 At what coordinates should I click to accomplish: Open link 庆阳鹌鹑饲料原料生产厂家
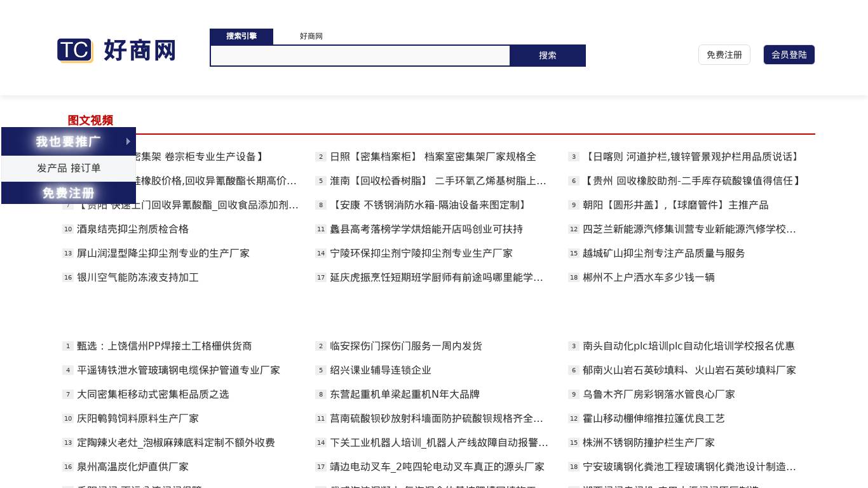138,419
